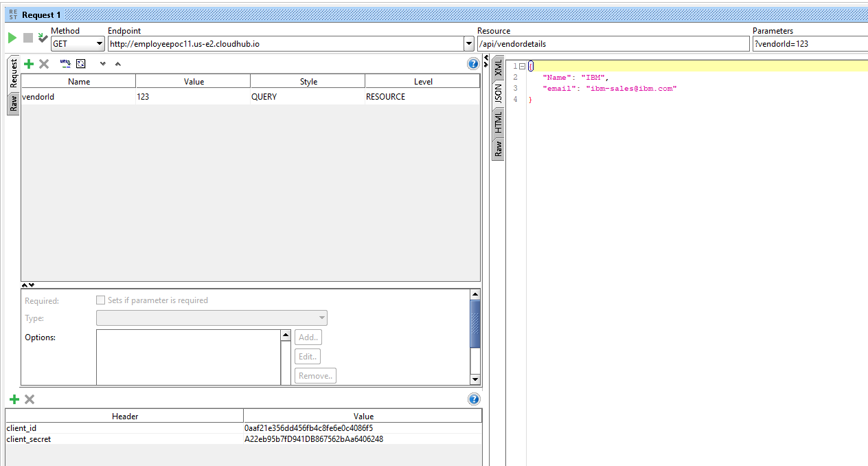Click the green Submit request play button
This screenshot has height=466, width=868.
[12, 38]
